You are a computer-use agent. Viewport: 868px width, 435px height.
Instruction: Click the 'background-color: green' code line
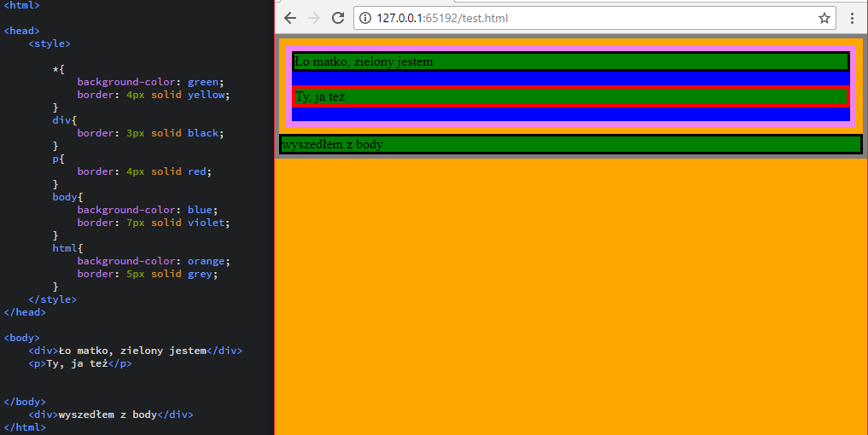pos(150,82)
